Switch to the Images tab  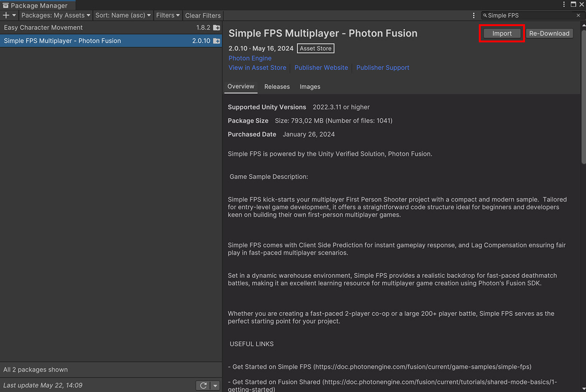click(310, 87)
